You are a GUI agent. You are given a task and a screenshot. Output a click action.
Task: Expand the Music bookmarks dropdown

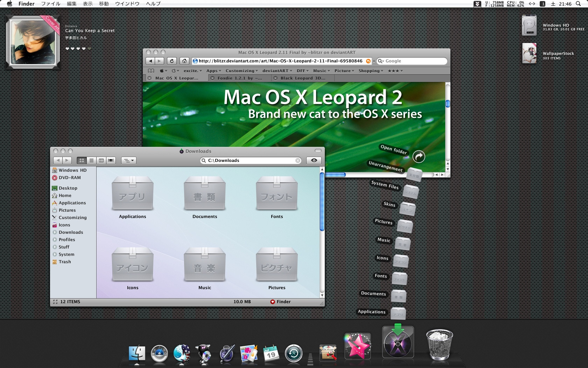click(322, 71)
